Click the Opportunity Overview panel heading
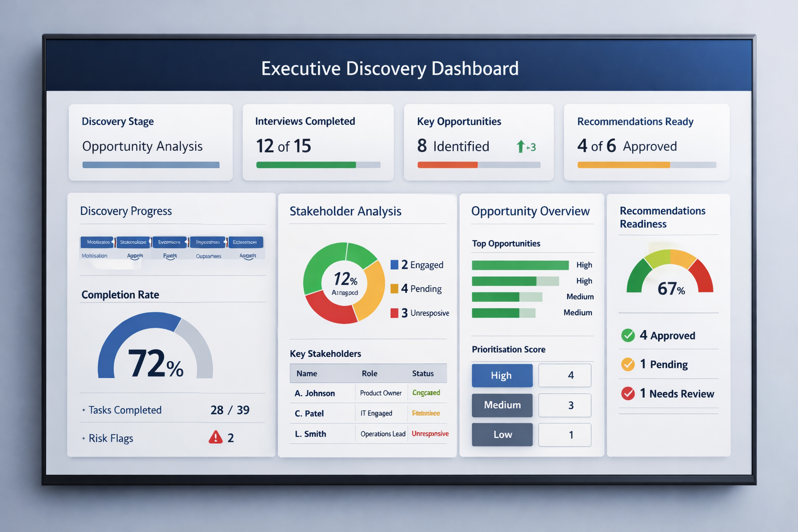This screenshot has width=798, height=532. (x=530, y=211)
